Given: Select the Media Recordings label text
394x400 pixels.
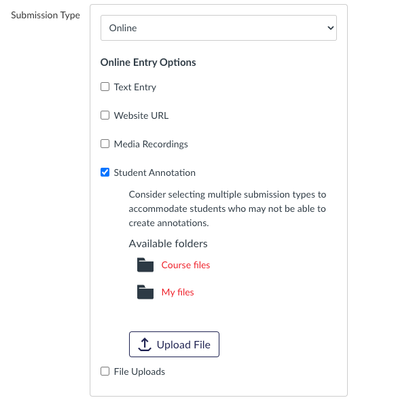Looking at the screenshot, I should [151, 144].
